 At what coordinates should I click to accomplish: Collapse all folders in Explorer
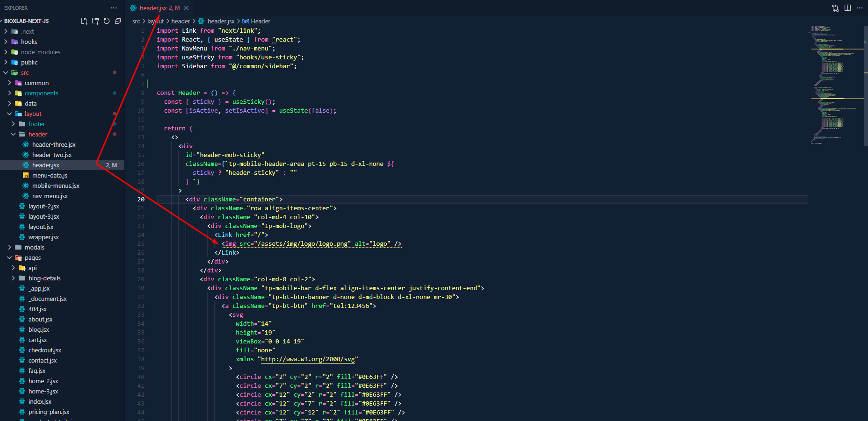coord(118,21)
